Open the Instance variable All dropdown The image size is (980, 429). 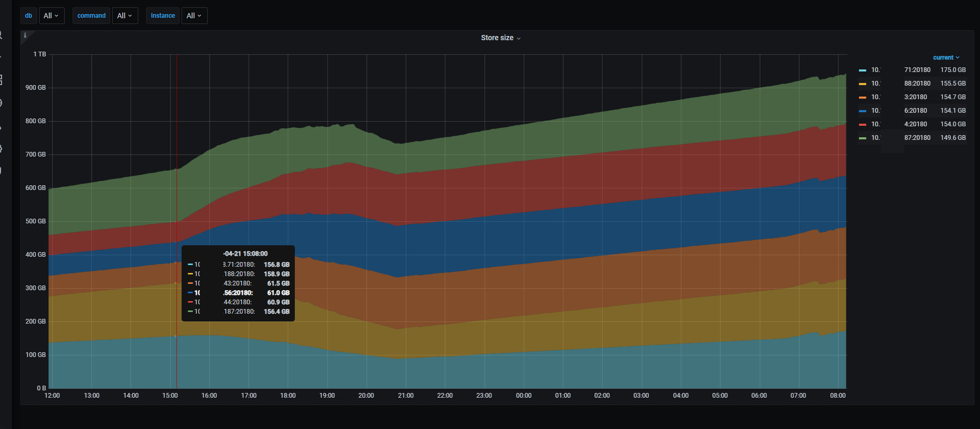tap(194, 16)
